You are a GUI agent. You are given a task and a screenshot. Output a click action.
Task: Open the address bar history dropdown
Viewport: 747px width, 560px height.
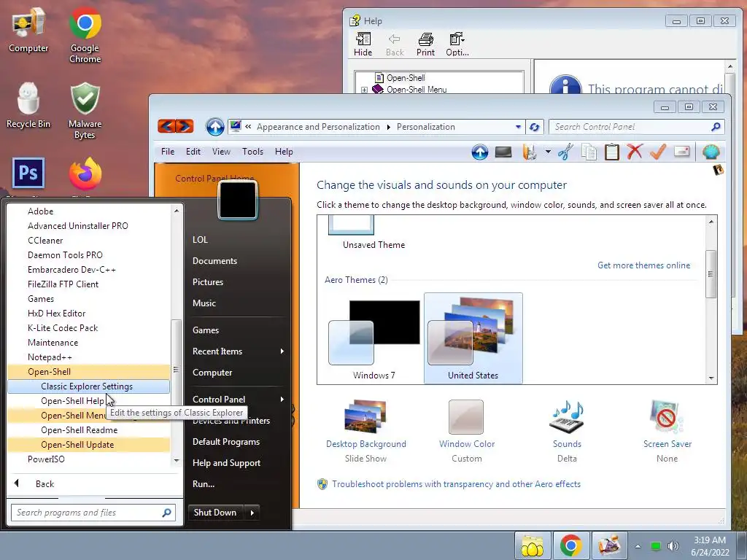(519, 127)
